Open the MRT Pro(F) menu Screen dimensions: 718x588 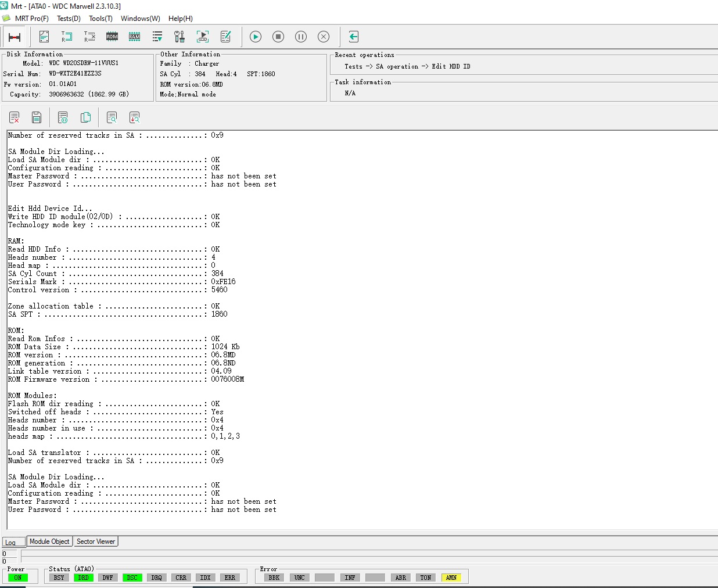tap(31, 19)
